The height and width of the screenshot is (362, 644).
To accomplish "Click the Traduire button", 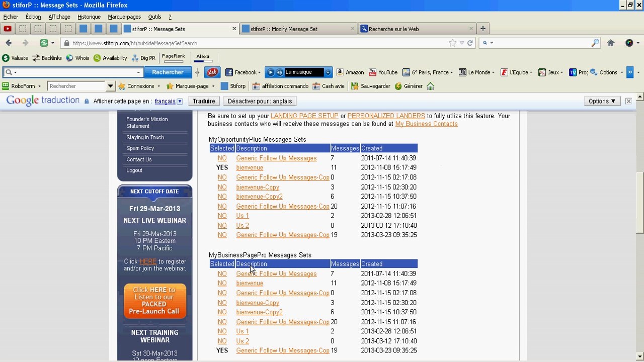I will point(204,101).
